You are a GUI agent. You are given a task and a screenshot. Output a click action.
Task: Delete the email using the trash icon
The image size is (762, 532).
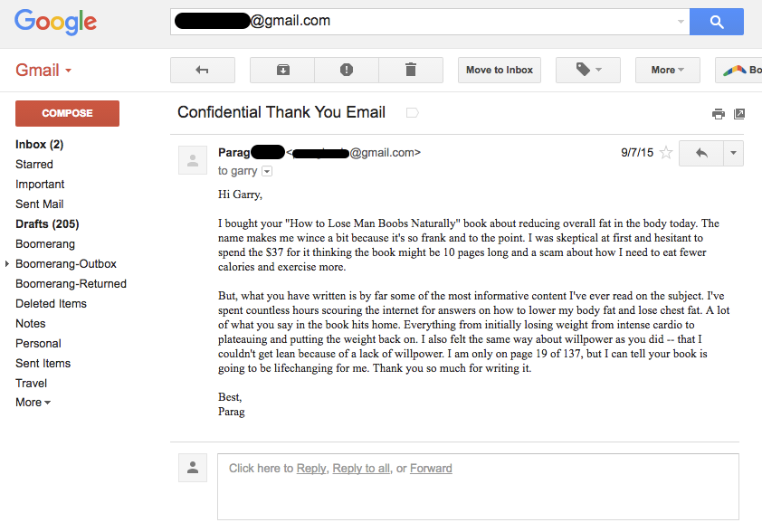click(x=411, y=70)
